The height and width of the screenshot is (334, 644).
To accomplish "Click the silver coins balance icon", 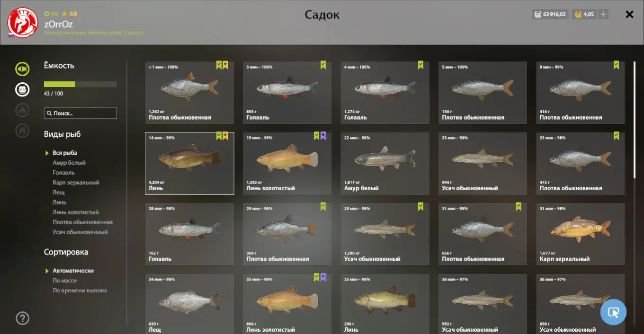I will pos(537,14).
